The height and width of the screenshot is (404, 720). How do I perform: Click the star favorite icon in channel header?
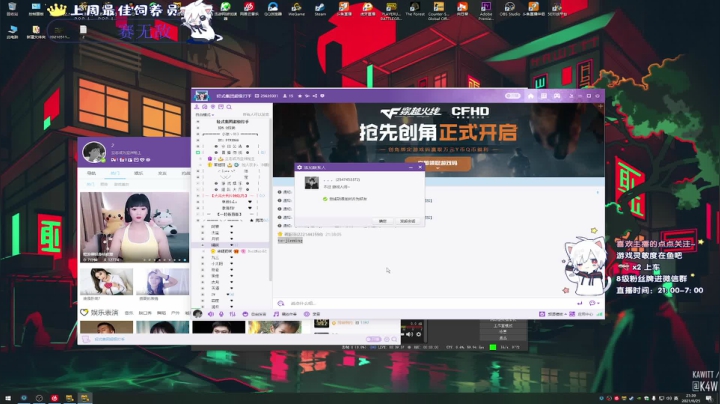click(300, 96)
